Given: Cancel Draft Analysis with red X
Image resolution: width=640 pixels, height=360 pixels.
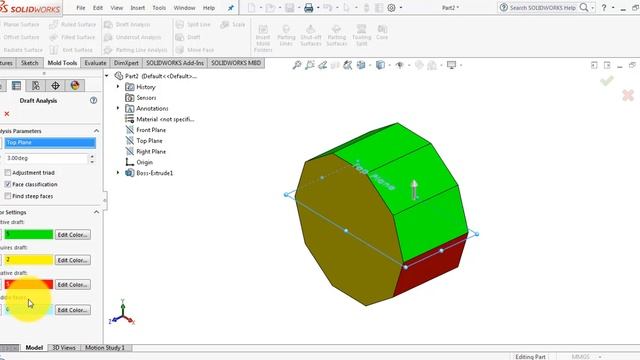Looking at the screenshot, I should (7, 114).
